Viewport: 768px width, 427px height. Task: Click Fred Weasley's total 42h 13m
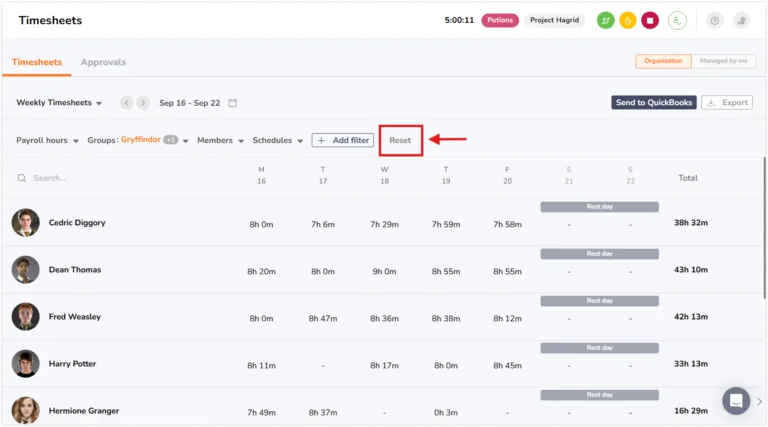(x=691, y=317)
